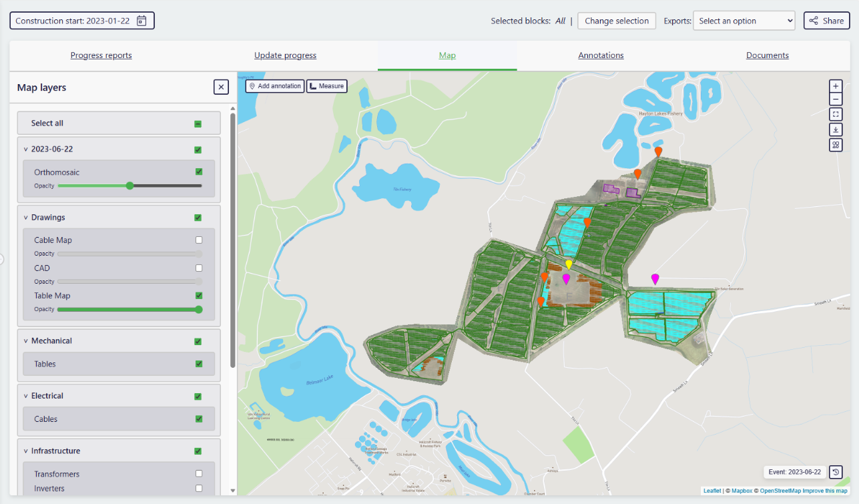Click the Share button
The width and height of the screenshot is (859, 504).
tap(826, 21)
